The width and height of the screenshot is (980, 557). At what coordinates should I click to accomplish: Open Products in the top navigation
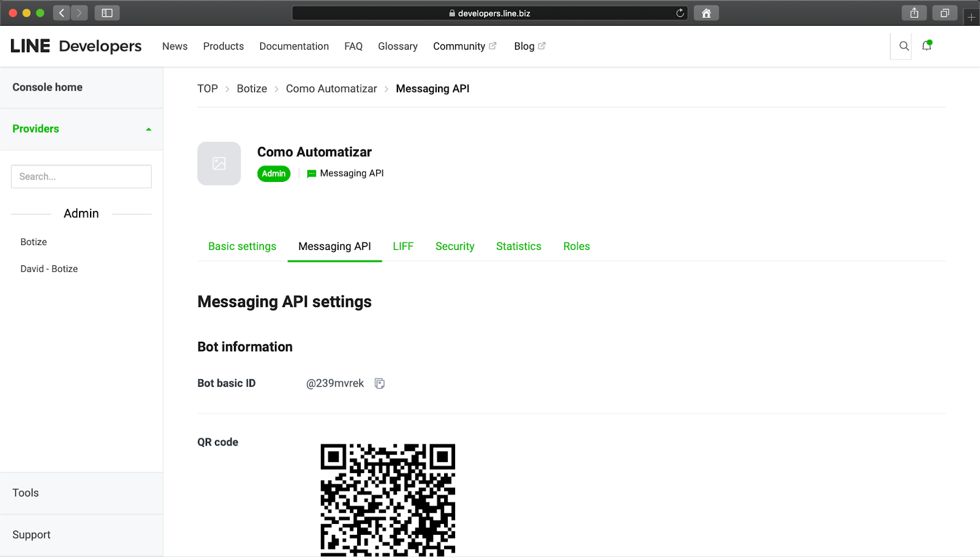[224, 46]
